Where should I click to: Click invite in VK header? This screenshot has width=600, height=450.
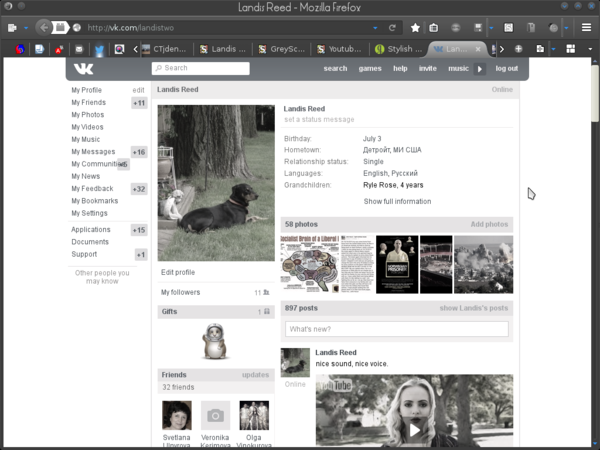click(427, 68)
